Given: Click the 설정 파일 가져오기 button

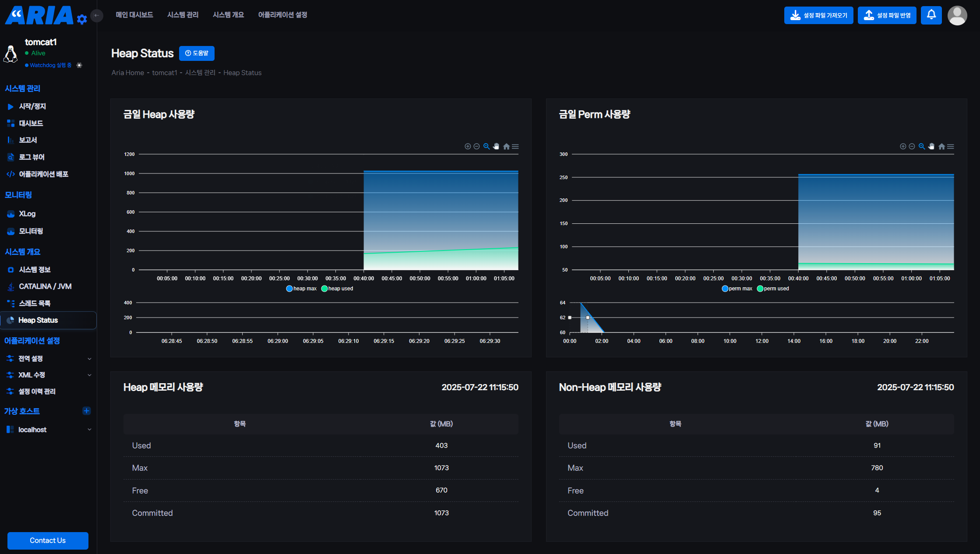Looking at the screenshot, I should (818, 15).
